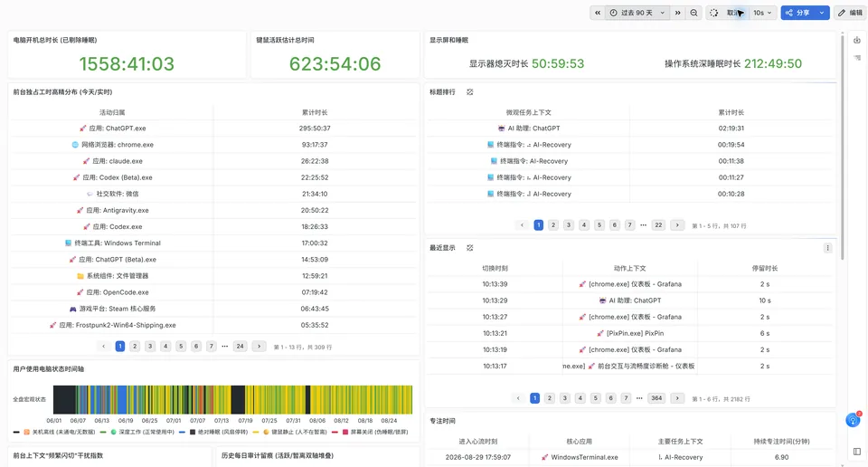Shift time range backward with double-left arrows
Image resolution: width=868 pixels, height=467 pixels.
598,13
